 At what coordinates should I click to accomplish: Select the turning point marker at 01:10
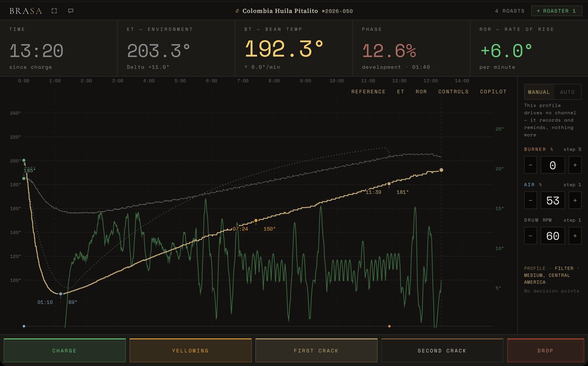(61, 293)
